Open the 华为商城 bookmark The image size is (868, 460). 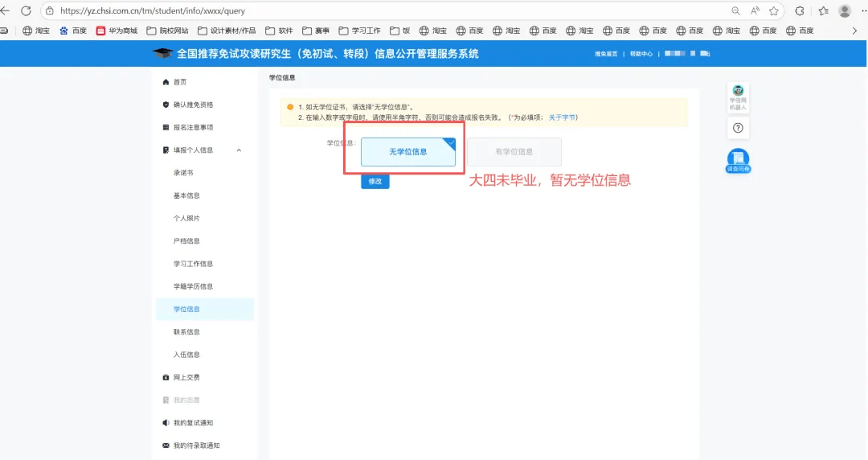pos(117,31)
